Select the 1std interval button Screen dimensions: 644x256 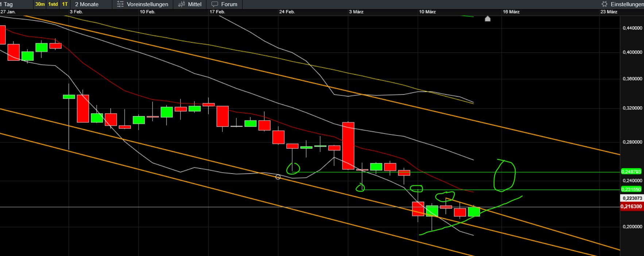[x=53, y=4]
